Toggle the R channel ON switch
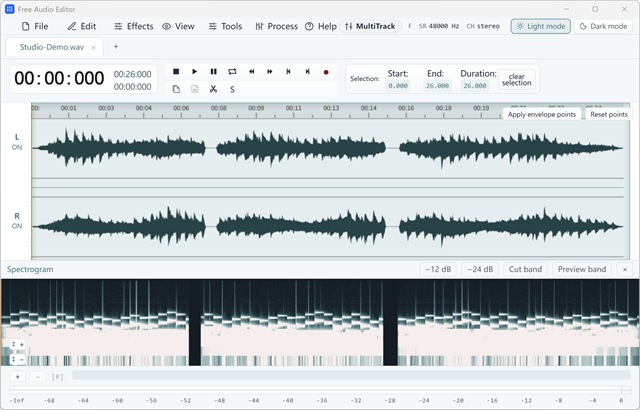640x410 pixels. [x=17, y=226]
